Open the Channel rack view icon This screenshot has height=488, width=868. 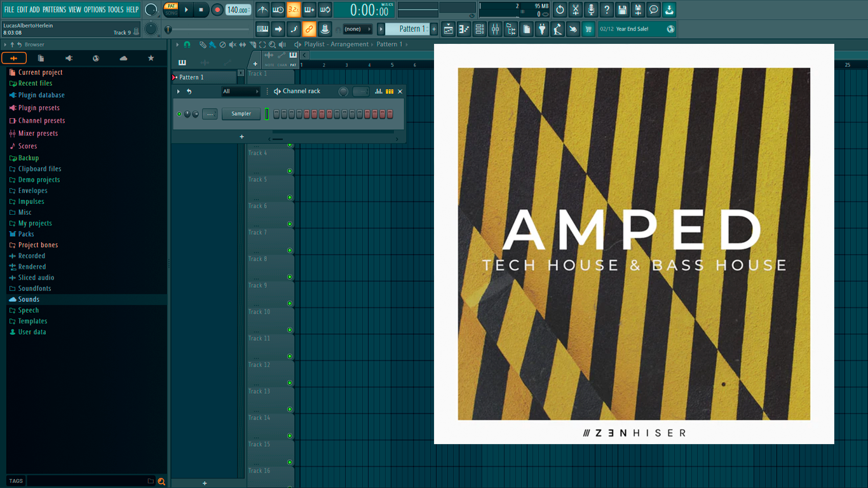pyautogui.click(x=480, y=29)
